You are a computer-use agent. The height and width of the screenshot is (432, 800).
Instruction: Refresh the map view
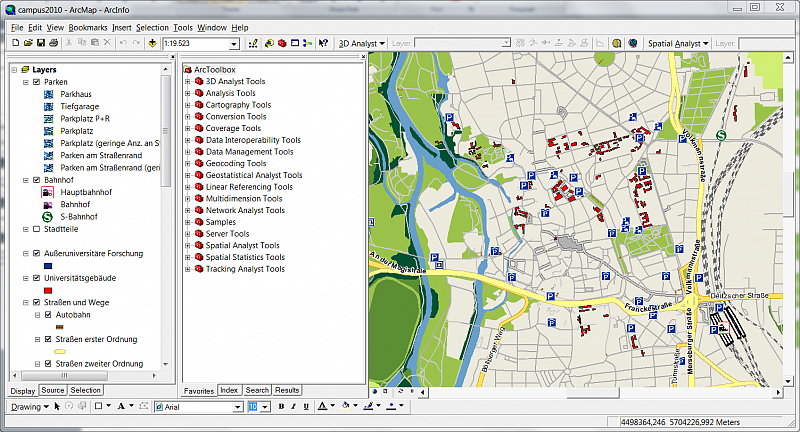pyautogui.click(x=401, y=392)
